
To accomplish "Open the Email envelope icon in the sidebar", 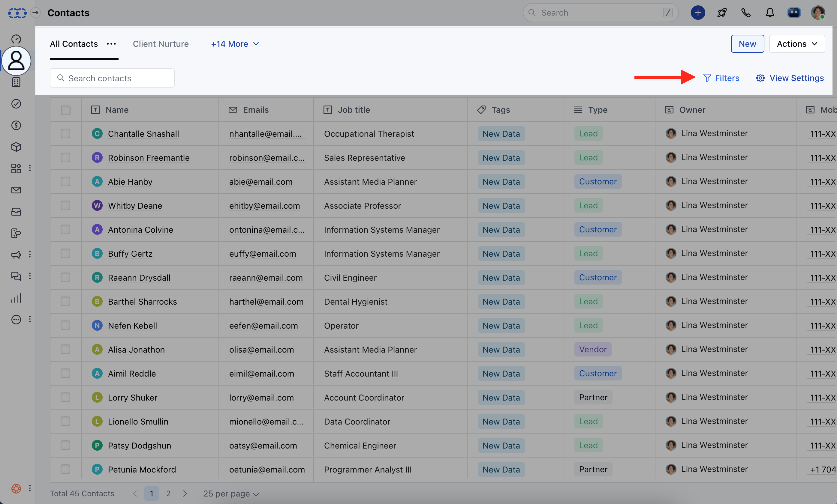I will pyautogui.click(x=16, y=190).
